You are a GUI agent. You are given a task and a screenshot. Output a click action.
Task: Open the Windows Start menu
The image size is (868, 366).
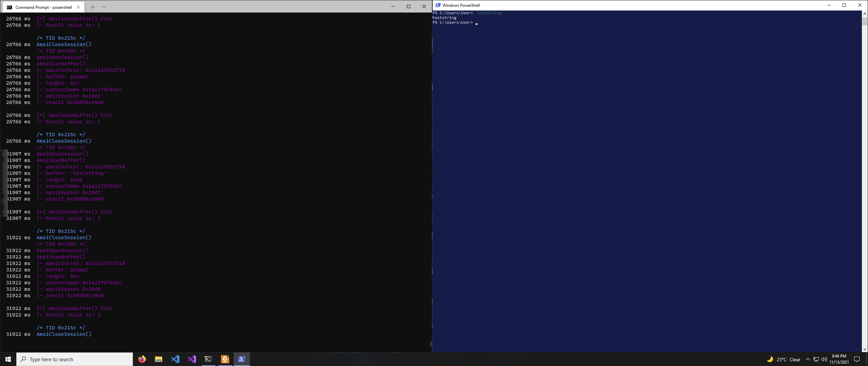click(8, 359)
